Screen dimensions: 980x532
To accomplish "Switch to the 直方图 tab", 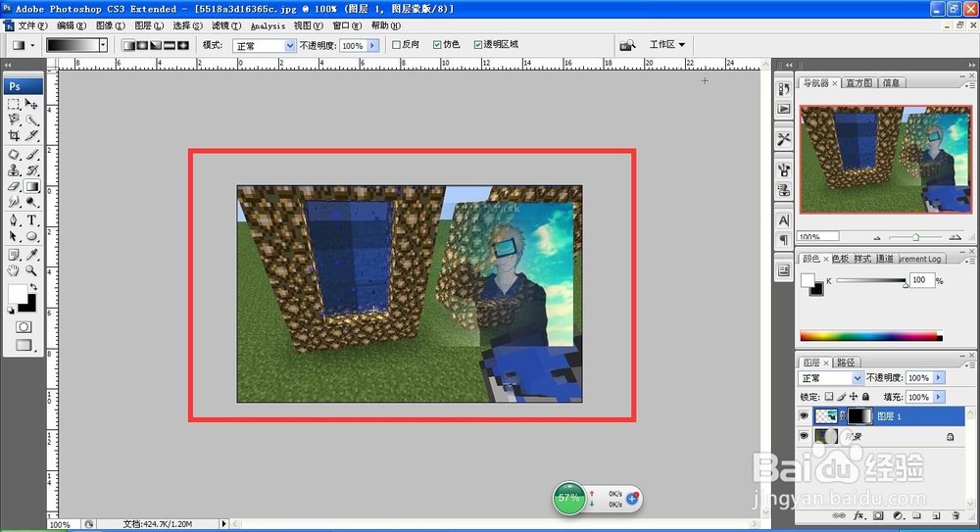I will (x=858, y=82).
